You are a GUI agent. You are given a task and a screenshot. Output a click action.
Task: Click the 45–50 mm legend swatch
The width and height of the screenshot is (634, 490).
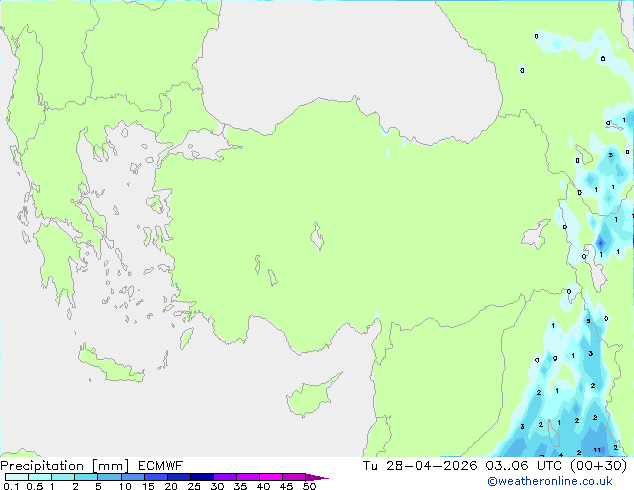pyautogui.click(x=294, y=477)
